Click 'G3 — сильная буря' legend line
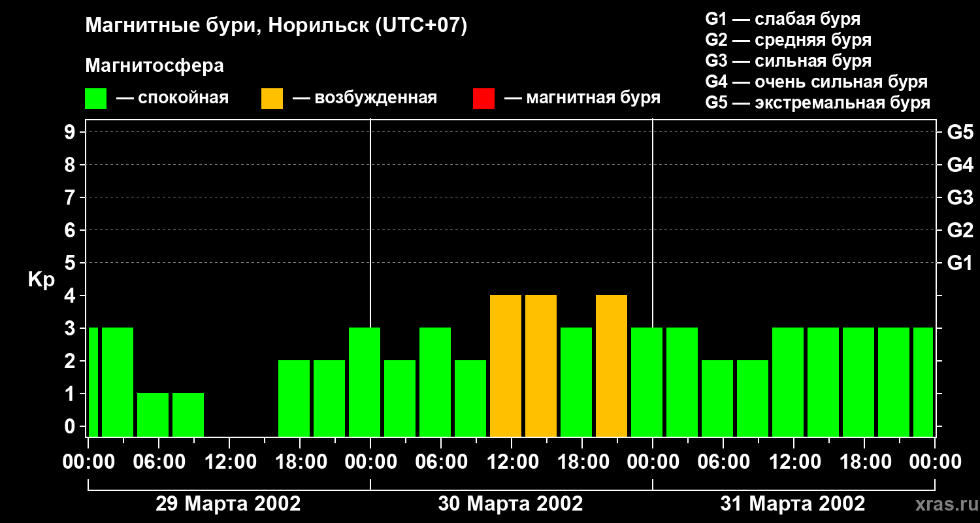 click(x=789, y=61)
